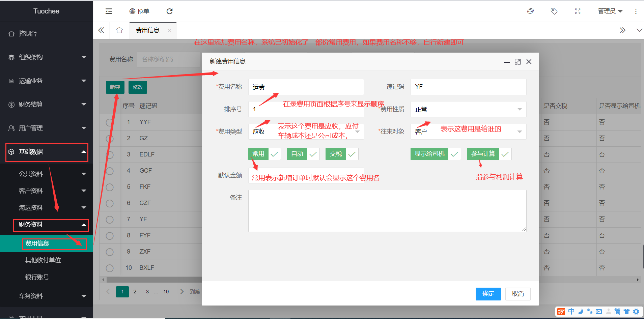
Task: Expand the 车务资料 submenu
Action: pos(46,296)
